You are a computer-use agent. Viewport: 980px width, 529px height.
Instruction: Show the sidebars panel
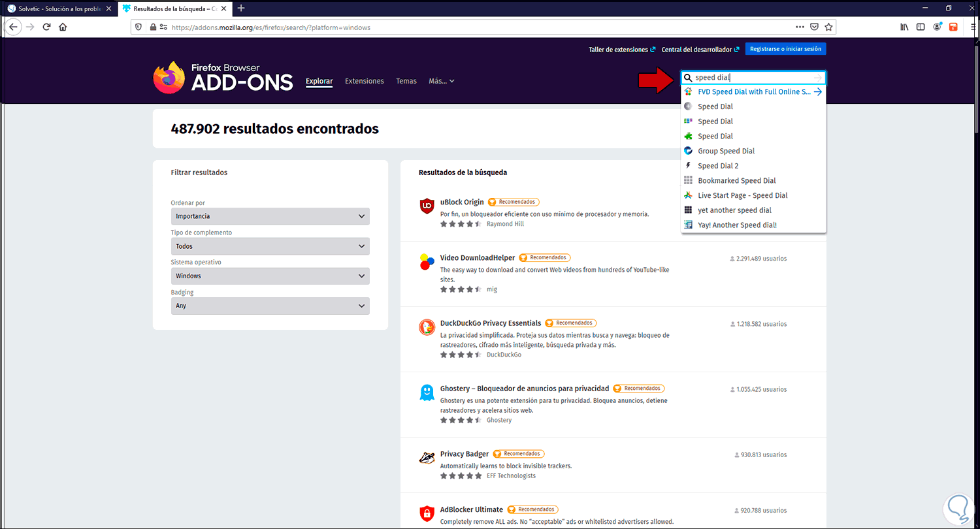(x=921, y=27)
